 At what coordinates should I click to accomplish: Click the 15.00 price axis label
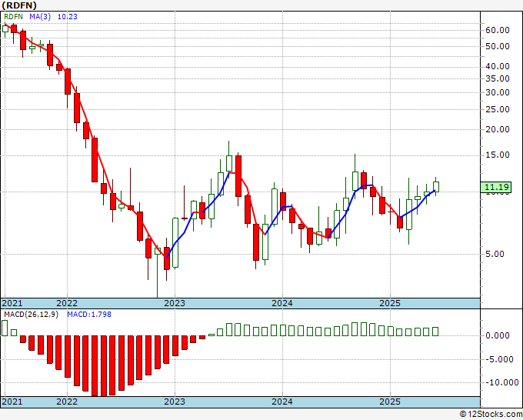(498, 155)
